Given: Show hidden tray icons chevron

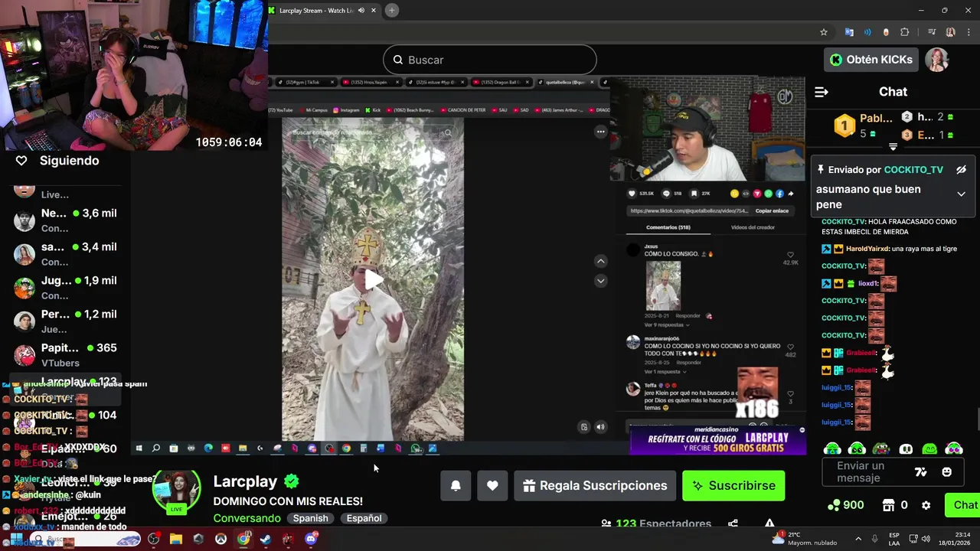Looking at the screenshot, I should pos(858,539).
